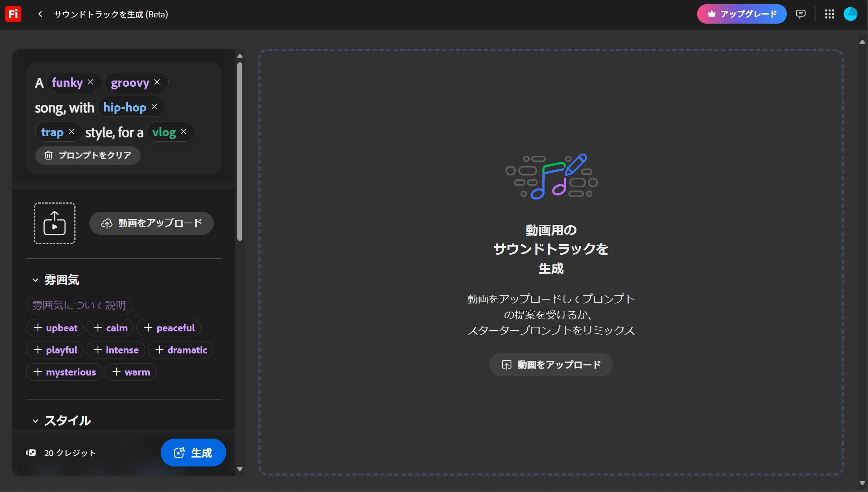Remove the funky tag from the prompt

[91, 82]
